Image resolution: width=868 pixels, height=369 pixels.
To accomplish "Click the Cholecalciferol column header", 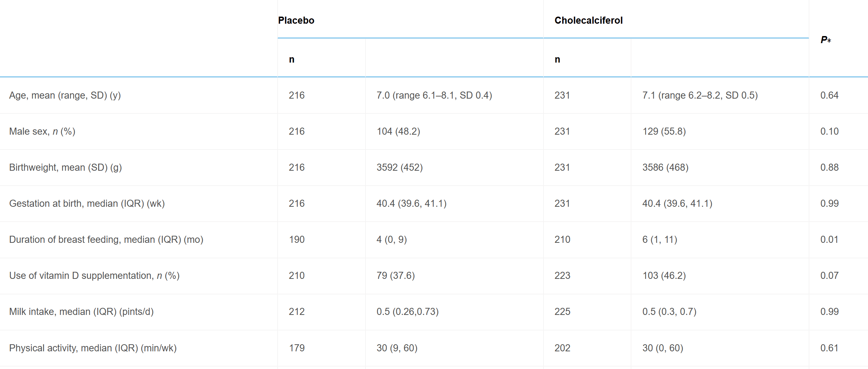I will [x=588, y=20].
